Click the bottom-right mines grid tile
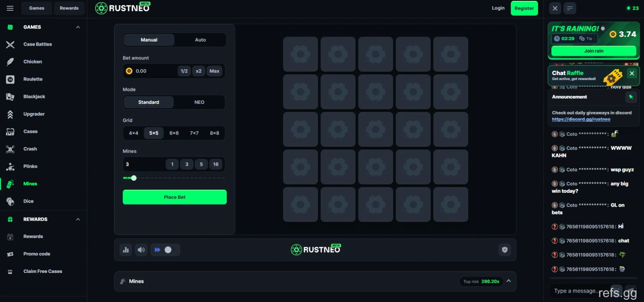Viewport: 644px width, 302px height. click(451, 205)
